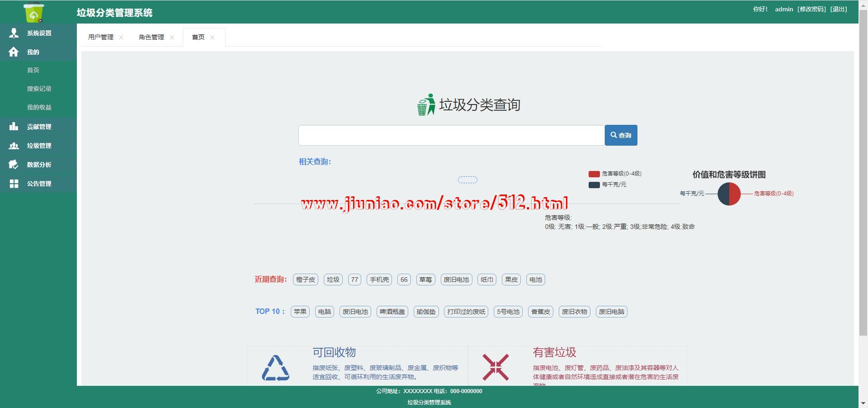Open 搜索记录 in the sidebar
Screen dimensions: 868x408
(x=39, y=89)
